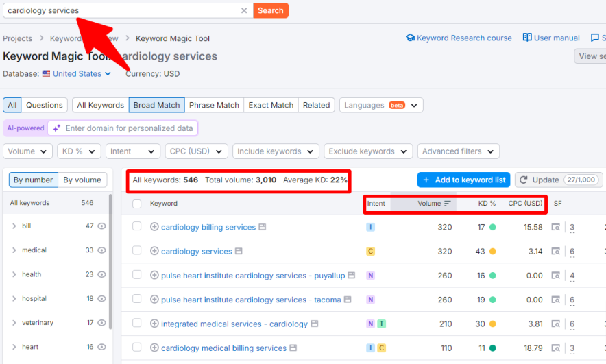The image size is (606, 364).
Task: Check the 'cardiology services' row checkbox
Action: pyautogui.click(x=137, y=250)
